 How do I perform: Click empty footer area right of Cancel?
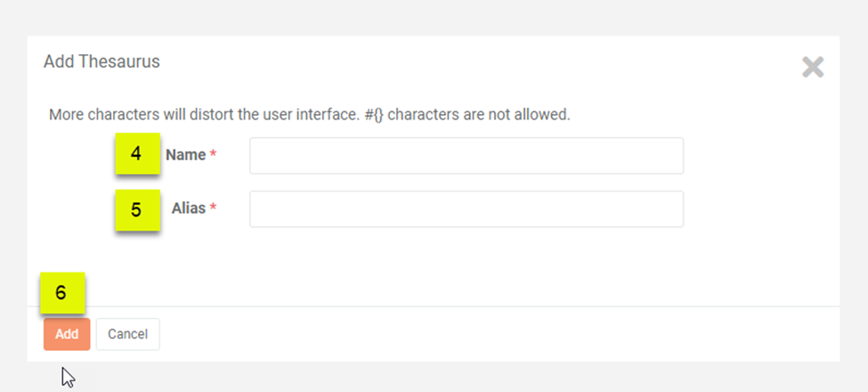tap(499, 334)
